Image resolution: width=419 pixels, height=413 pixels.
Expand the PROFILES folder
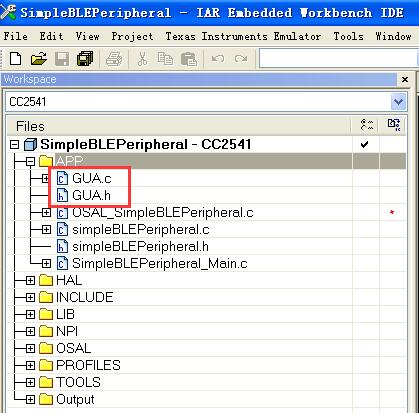click(30, 366)
